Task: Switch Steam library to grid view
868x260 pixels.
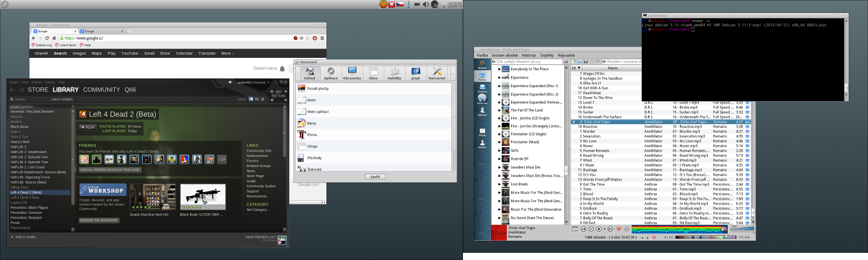Action: (x=262, y=99)
